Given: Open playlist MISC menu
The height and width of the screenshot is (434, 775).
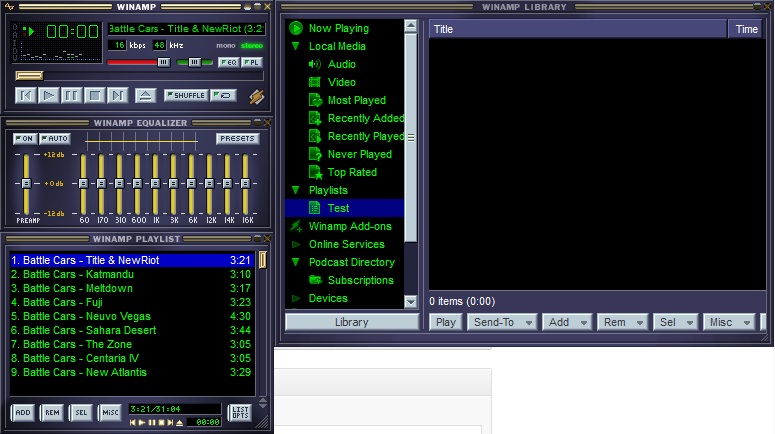Looking at the screenshot, I should click(110, 412).
